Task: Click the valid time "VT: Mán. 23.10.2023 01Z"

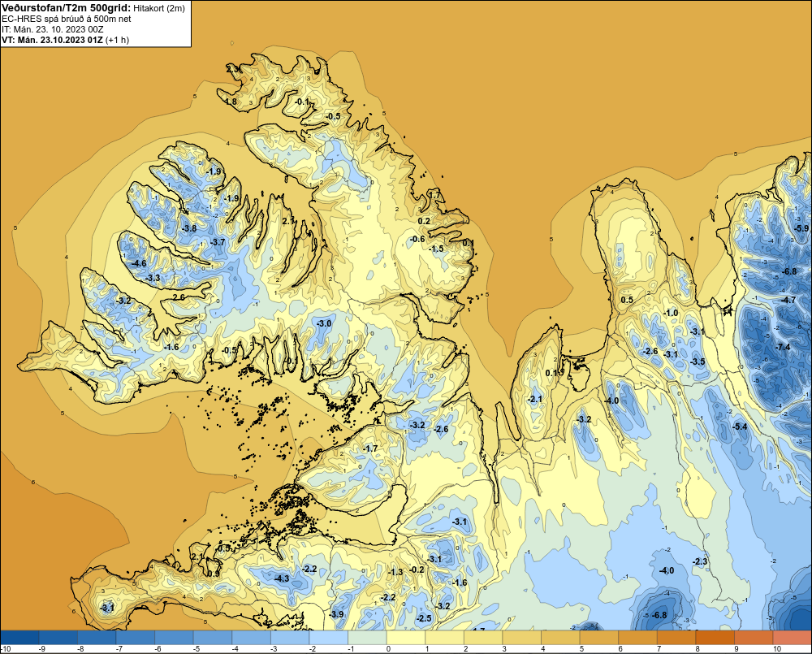Action: (52, 40)
